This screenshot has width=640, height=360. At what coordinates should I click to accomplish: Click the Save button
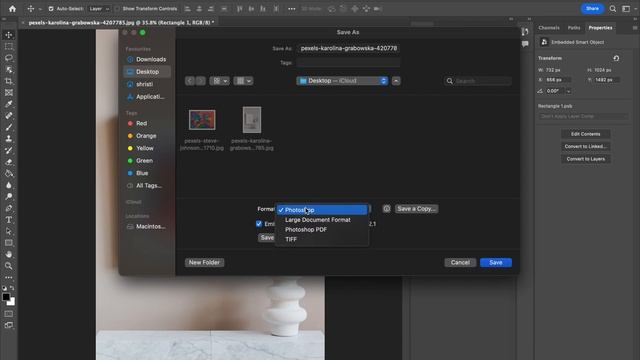pos(496,262)
